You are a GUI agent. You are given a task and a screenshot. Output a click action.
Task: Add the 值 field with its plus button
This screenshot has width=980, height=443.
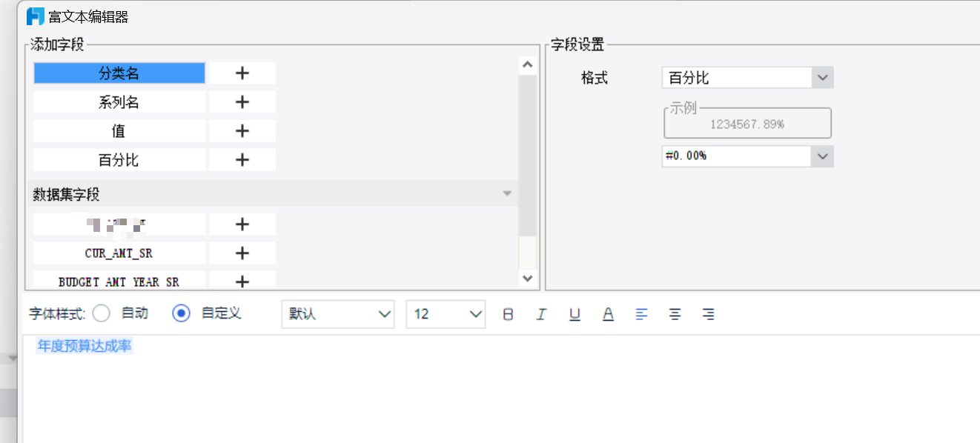click(x=242, y=131)
